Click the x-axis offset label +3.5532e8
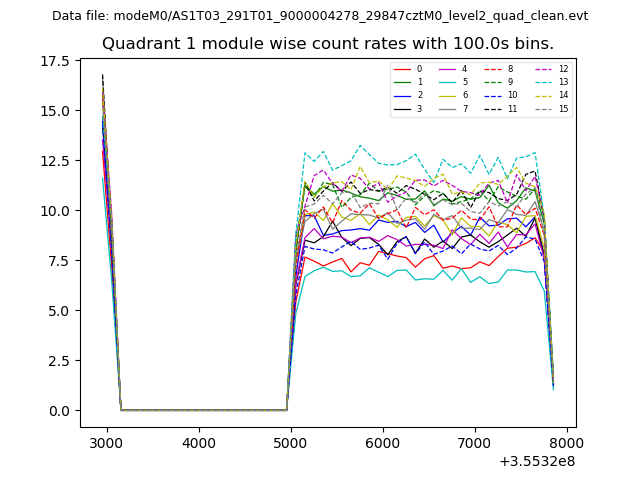The image size is (640, 480). 536,461
